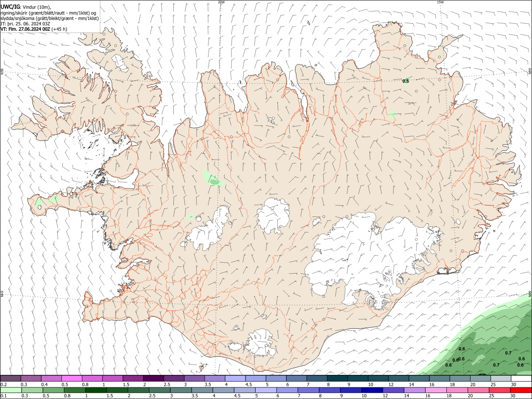Click the light grey upper legend swatch at 25
Image resolution: width=532 pixels, height=399 pixels.
pyautogui.click(x=501, y=378)
